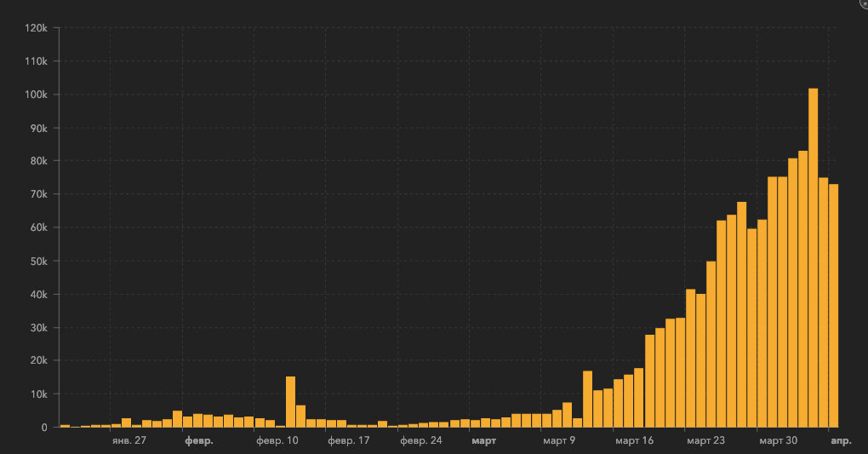This screenshot has height=454, width=868.
Task: Click the bold 'март' month label
Action: (x=484, y=440)
